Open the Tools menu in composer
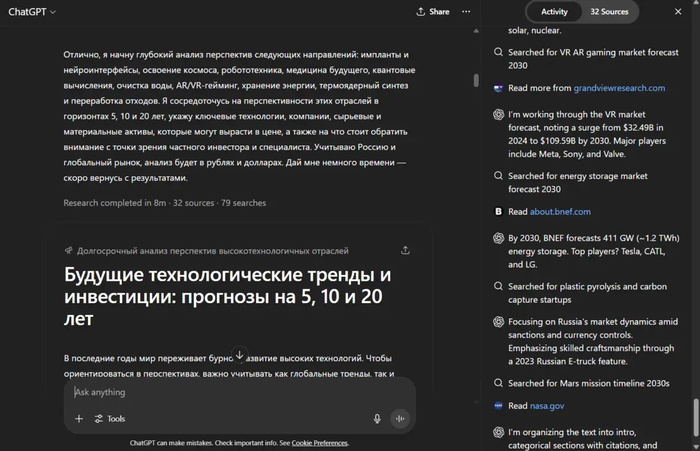 click(110, 419)
